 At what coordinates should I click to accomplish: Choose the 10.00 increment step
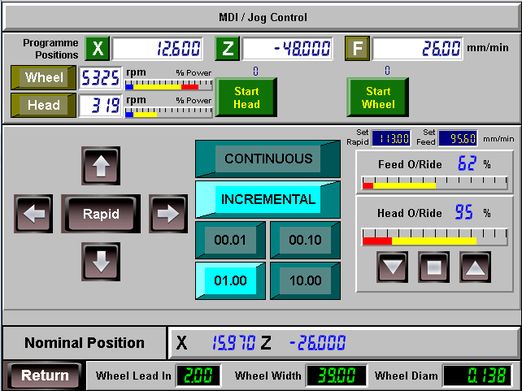pyautogui.click(x=305, y=281)
